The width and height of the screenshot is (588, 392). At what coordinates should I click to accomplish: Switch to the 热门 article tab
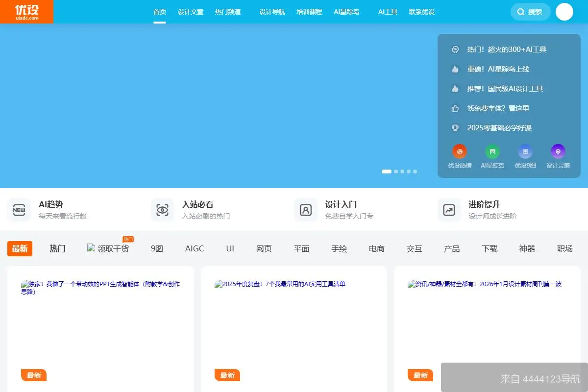(x=57, y=248)
